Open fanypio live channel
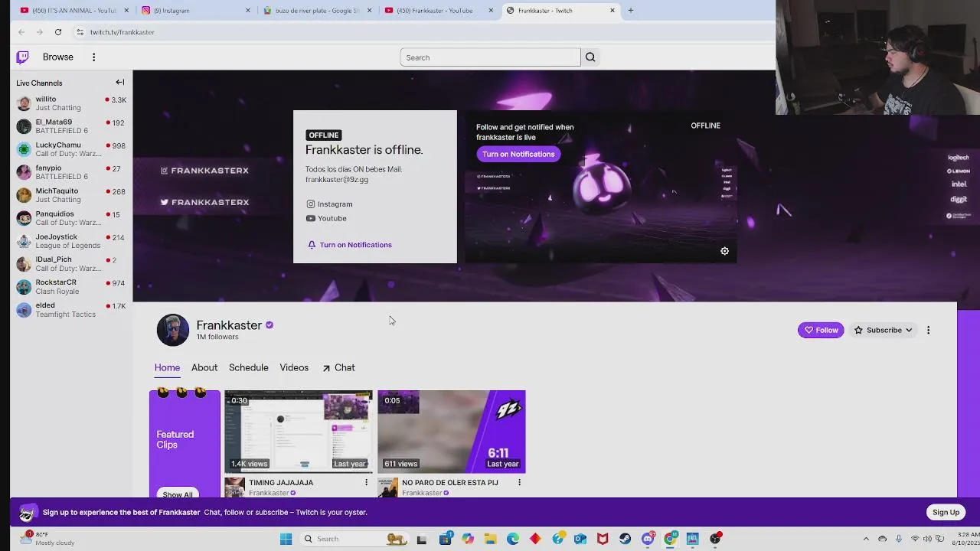This screenshot has height=551, width=980. click(71, 172)
